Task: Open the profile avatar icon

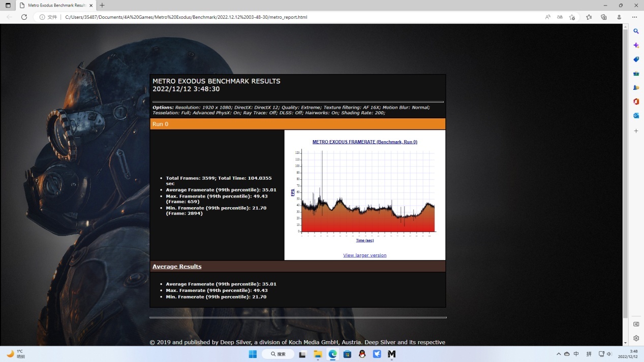Action: pyautogui.click(x=619, y=17)
